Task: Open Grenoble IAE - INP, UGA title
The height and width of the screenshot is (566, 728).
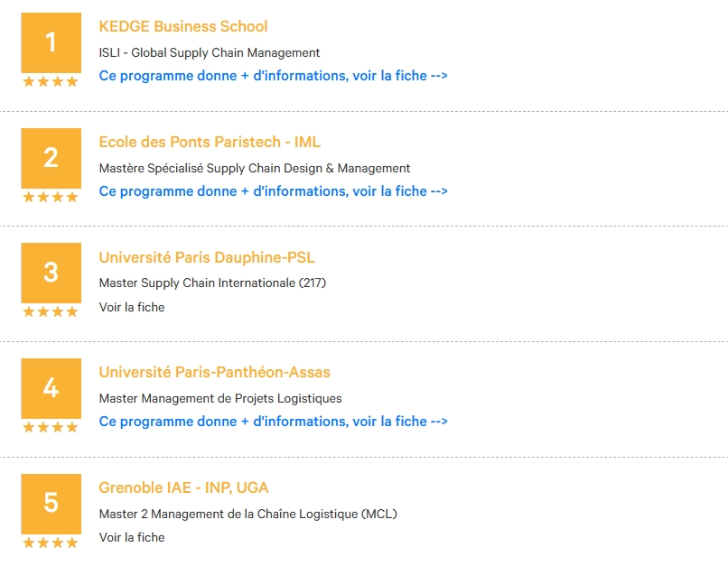Action: (x=184, y=487)
